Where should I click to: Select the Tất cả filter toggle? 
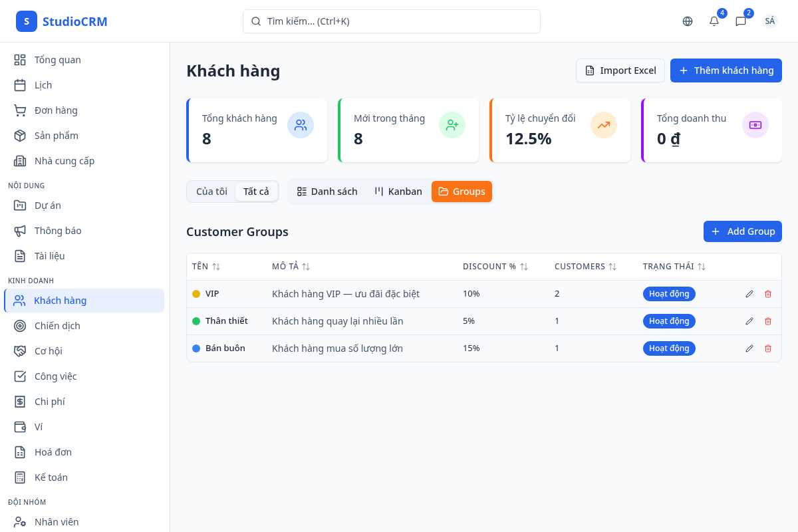(256, 192)
